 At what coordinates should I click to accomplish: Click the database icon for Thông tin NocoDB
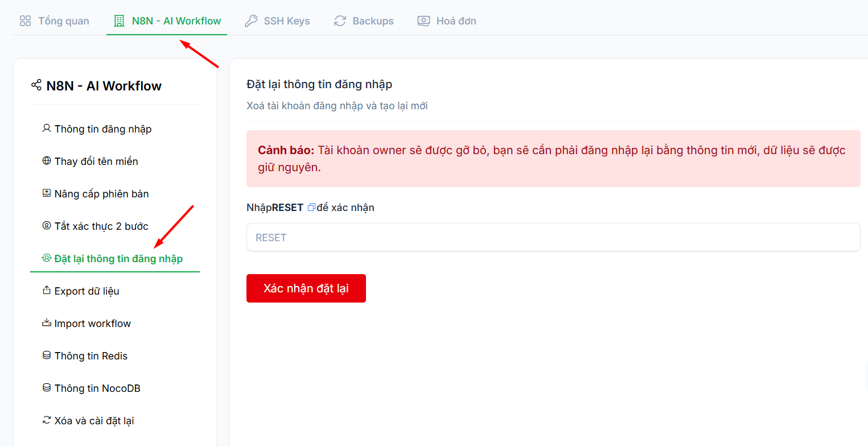pos(47,388)
